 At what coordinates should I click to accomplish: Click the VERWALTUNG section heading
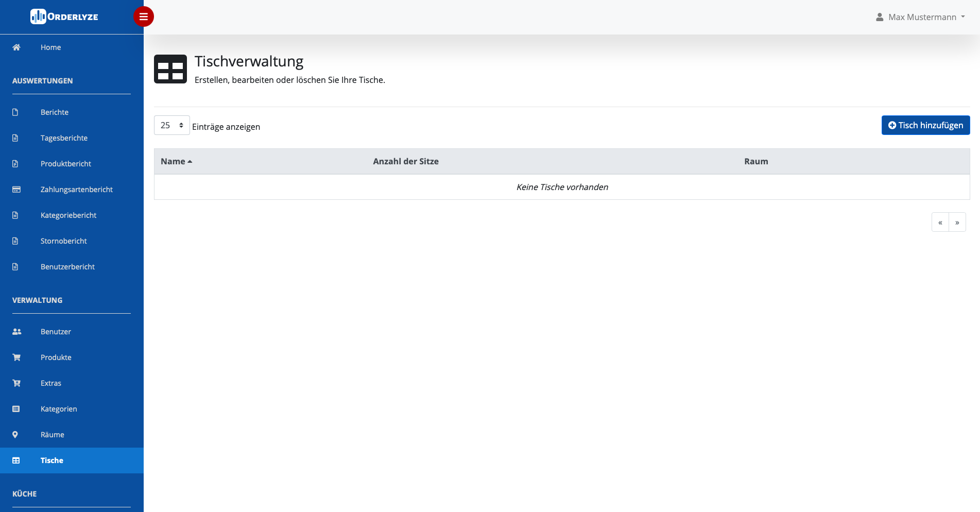(x=38, y=300)
